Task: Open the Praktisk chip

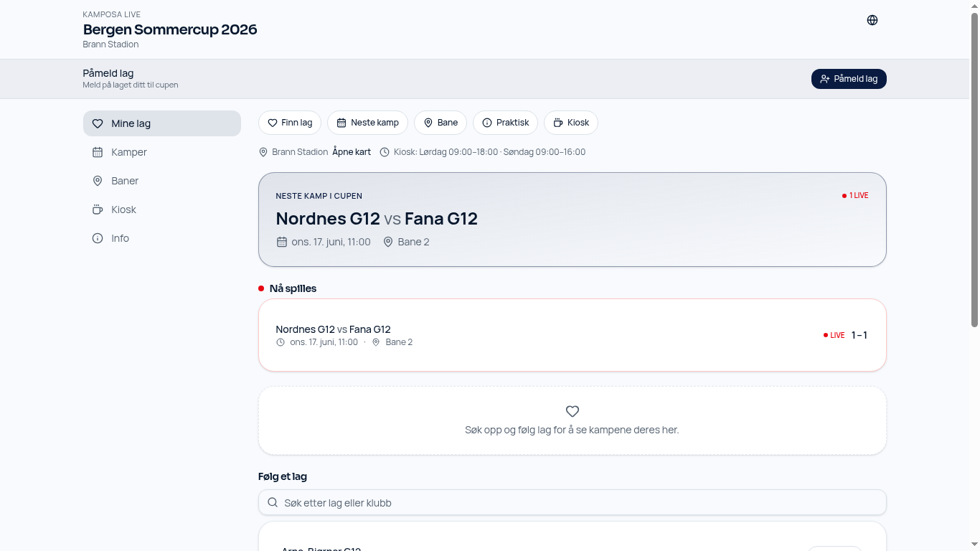Action: click(505, 123)
